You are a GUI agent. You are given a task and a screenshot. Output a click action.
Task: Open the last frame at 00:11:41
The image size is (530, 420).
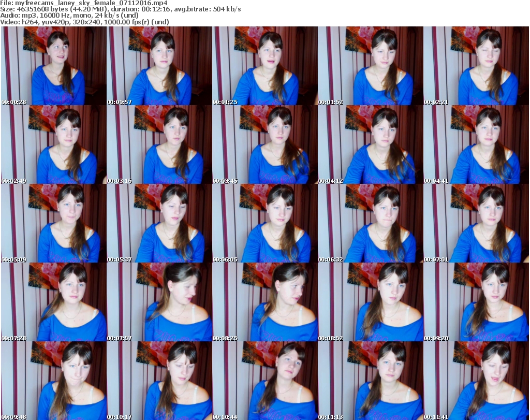tap(476, 381)
